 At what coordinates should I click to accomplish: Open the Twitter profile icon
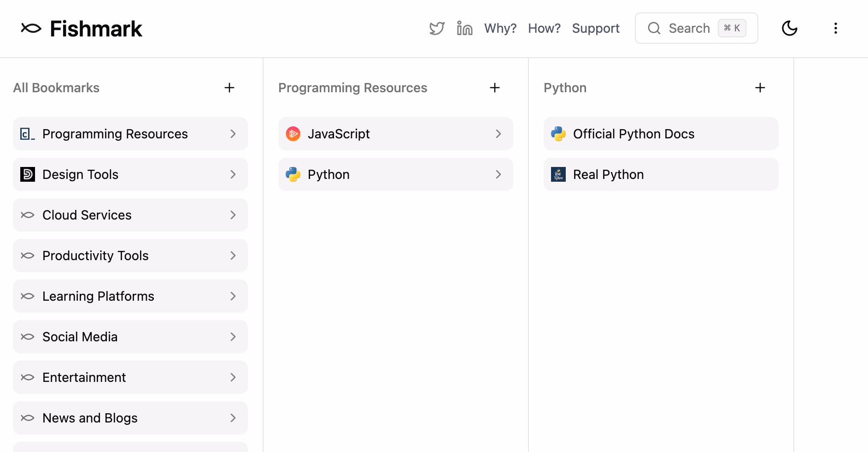pyautogui.click(x=437, y=29)
